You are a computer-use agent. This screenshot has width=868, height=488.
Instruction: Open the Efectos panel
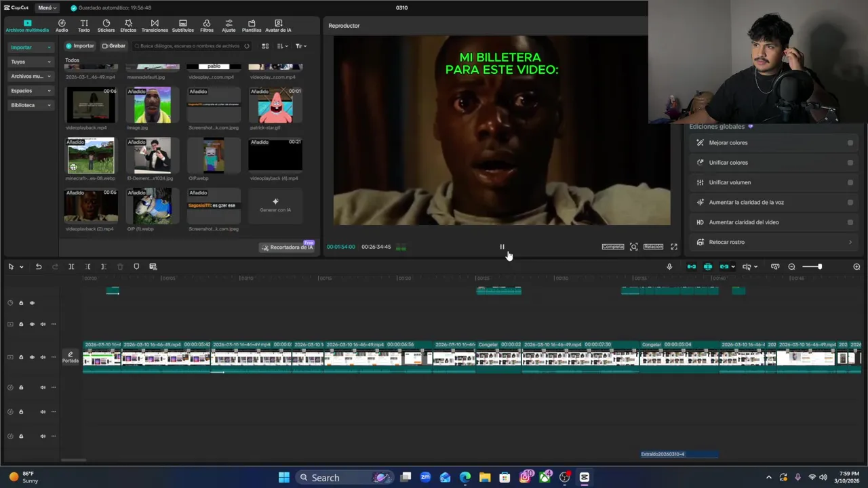coord(128,26)
